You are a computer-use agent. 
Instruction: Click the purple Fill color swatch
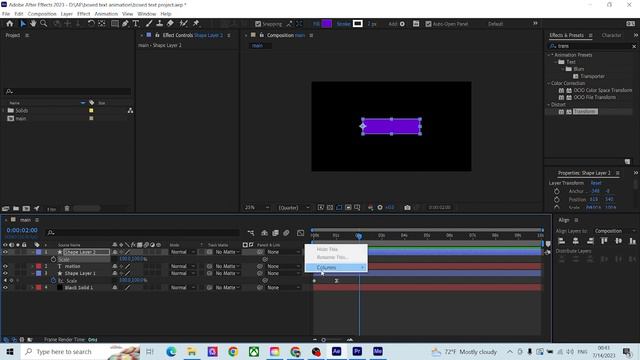(327, 24)
